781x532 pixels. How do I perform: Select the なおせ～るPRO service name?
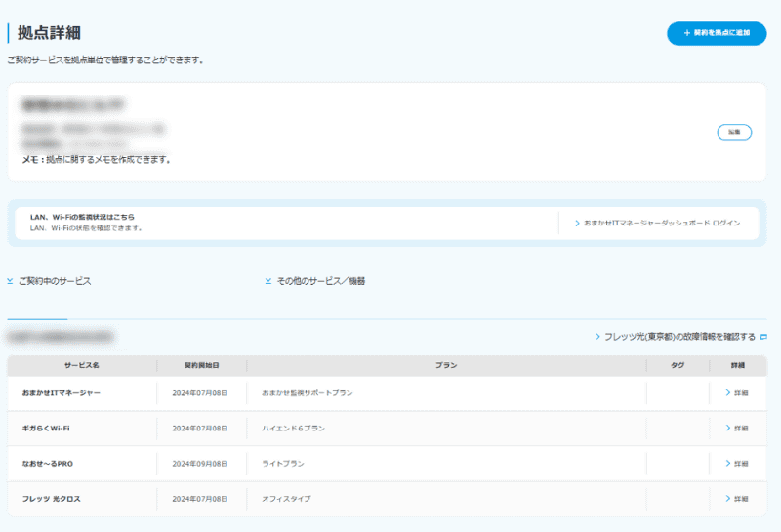coord(47,464)
